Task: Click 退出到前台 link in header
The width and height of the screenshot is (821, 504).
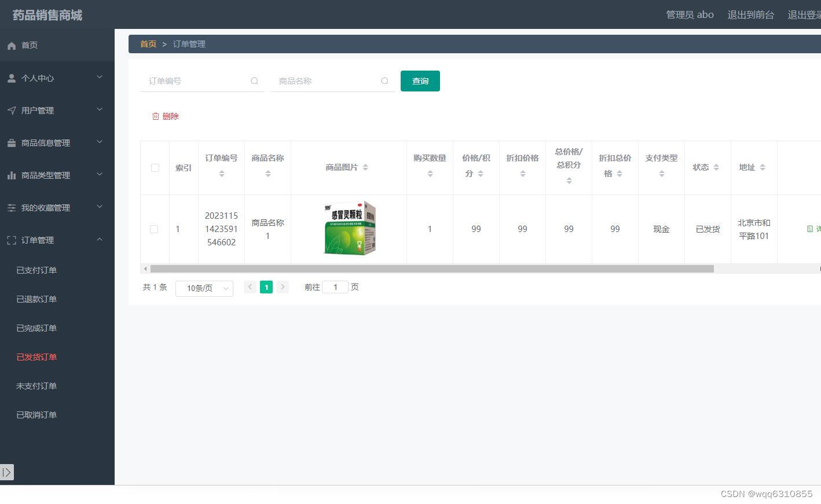Action: [751, 15]
